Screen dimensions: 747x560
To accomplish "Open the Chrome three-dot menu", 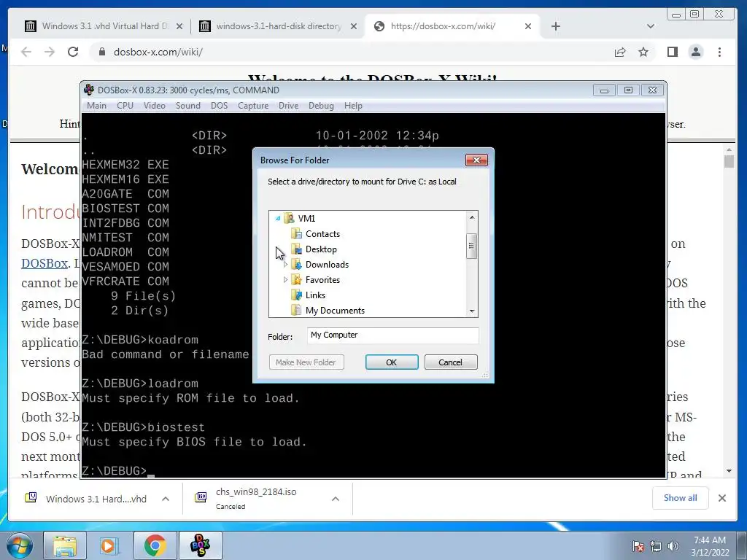I will pyautogui.click(x=719, y=52).
